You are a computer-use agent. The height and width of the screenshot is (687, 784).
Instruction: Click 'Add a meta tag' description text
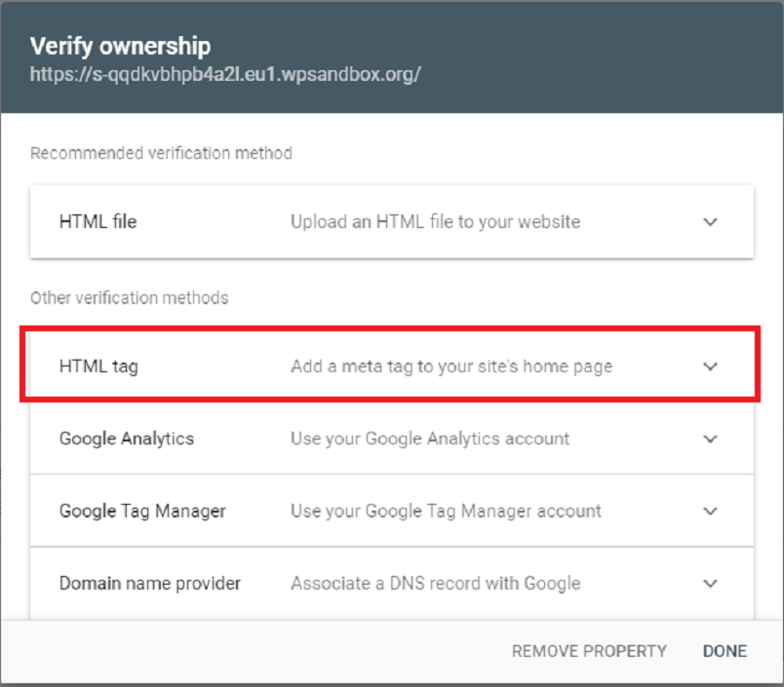(x=451, y=367)
